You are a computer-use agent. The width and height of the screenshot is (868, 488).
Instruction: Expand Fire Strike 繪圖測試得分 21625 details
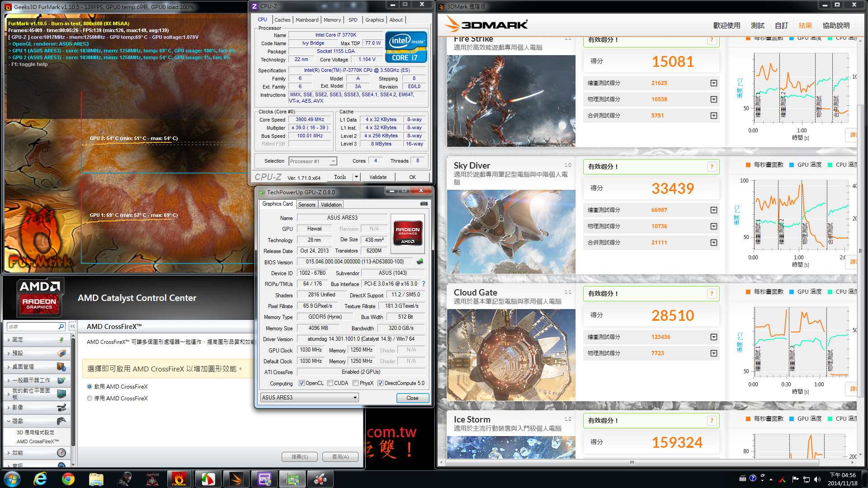[x=714, y=83]
